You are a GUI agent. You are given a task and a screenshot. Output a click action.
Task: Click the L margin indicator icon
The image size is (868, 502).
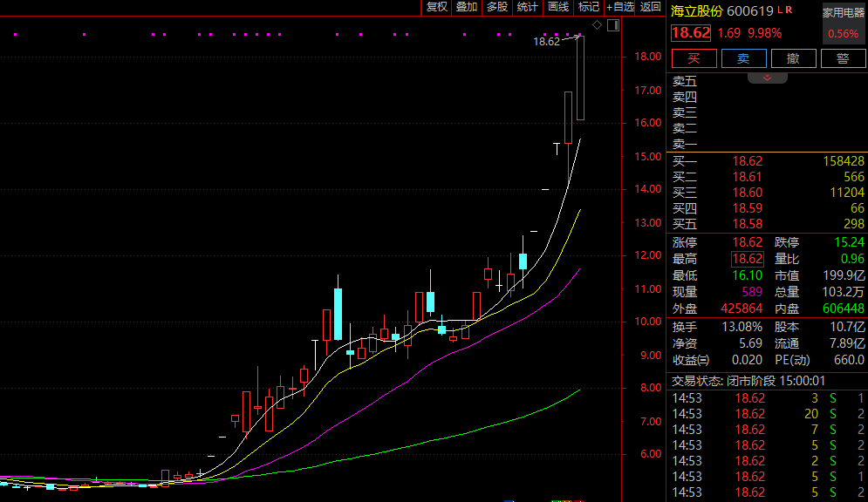(x=780, y=10)
